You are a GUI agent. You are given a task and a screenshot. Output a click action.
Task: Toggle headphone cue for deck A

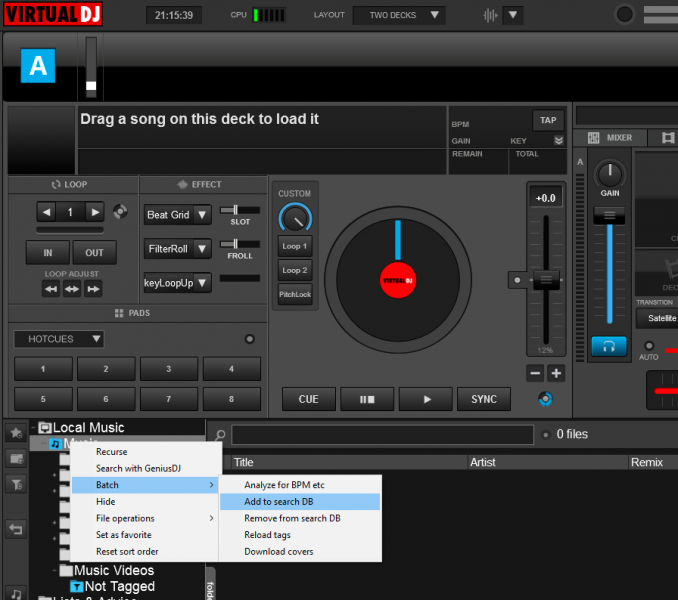click(x=609, y=346)
